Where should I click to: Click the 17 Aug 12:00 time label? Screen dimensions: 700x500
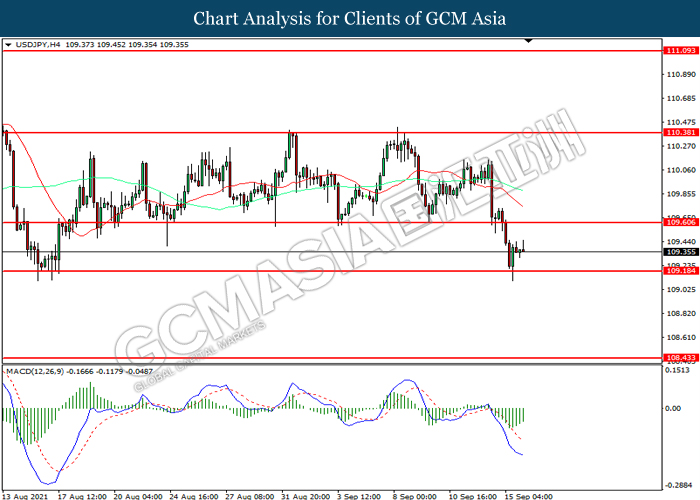click(x=82, y=496)
